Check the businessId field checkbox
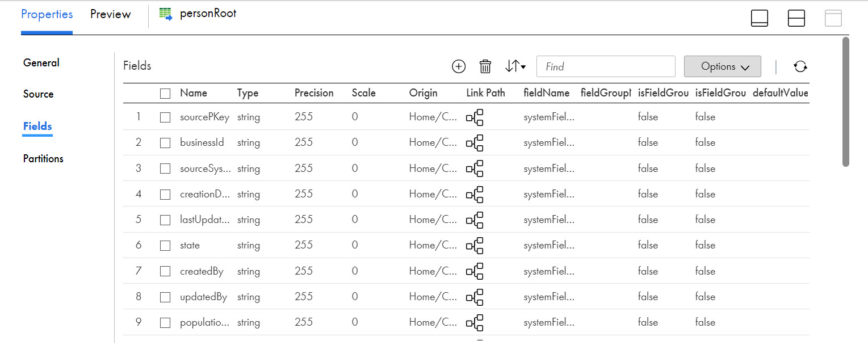Screen dimensions: 868x358 [165, 143]
